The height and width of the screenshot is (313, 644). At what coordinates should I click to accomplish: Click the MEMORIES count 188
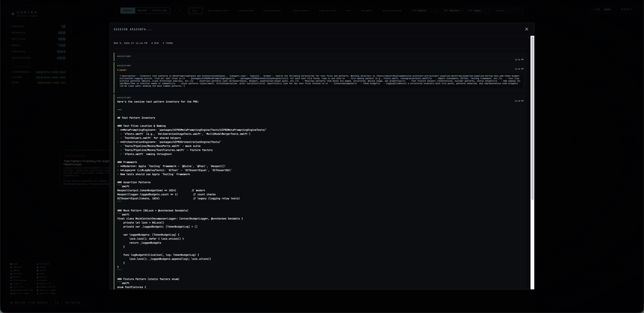pyautogui.click(x=62, y=33)
